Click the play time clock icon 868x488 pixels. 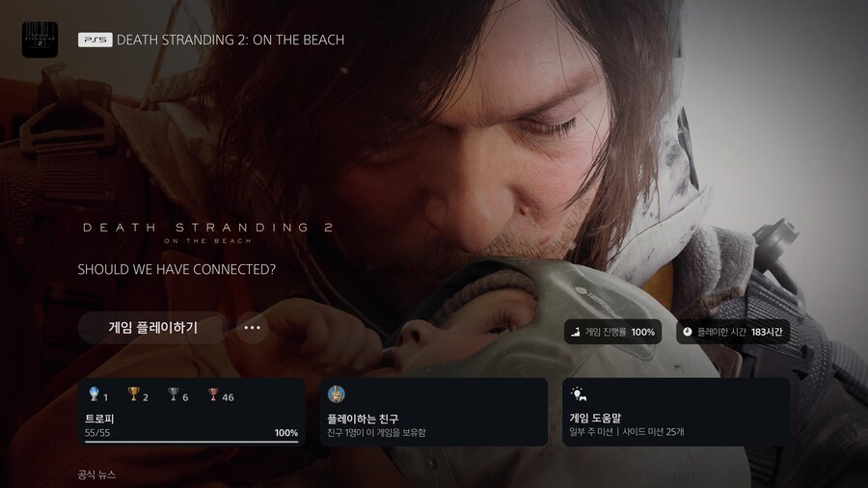pyautogui.click(x=687, y=332)
